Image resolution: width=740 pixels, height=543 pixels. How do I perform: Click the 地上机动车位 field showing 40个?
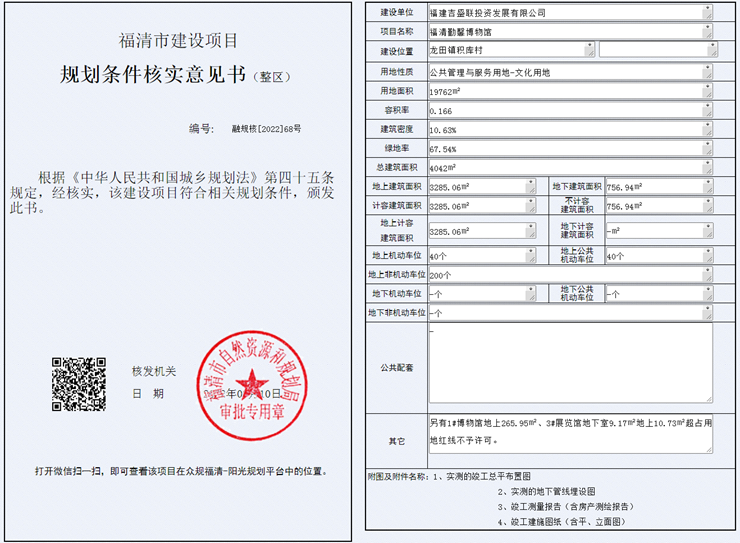pos(482,256)
